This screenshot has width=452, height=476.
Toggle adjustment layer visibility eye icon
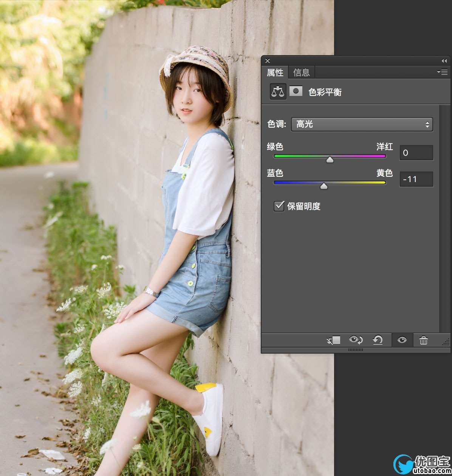[x=402, y=340]
